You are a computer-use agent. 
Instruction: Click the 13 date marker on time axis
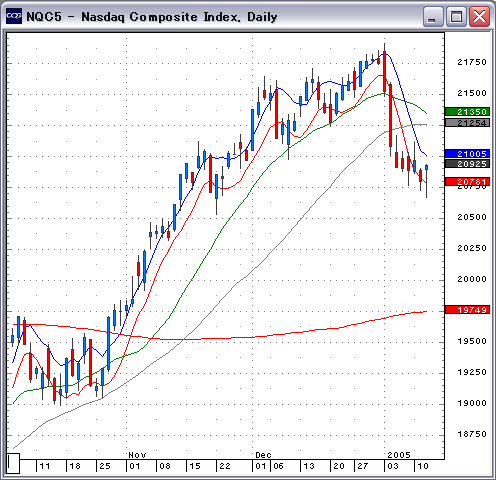click(309, 466)
